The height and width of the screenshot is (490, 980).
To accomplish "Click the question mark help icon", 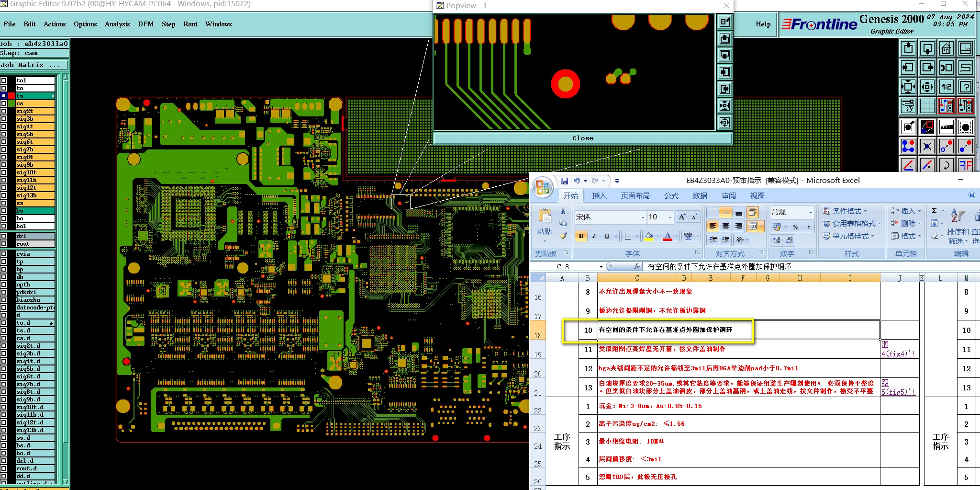I will tap(965, 87).
